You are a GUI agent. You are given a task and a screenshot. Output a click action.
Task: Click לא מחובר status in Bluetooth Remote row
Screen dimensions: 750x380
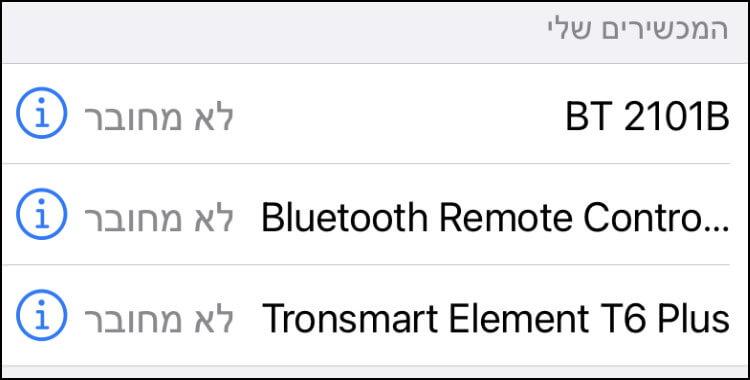[x=159, y=218]
